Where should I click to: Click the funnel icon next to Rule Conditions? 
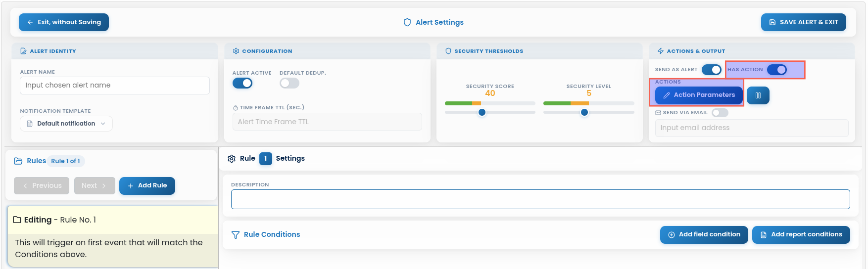pos(236,235)
